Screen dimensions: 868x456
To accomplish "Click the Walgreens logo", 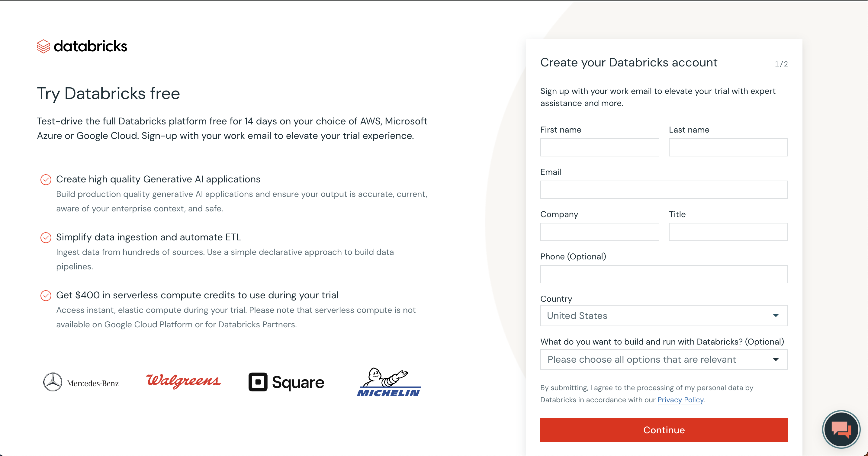I will point(183,382).
